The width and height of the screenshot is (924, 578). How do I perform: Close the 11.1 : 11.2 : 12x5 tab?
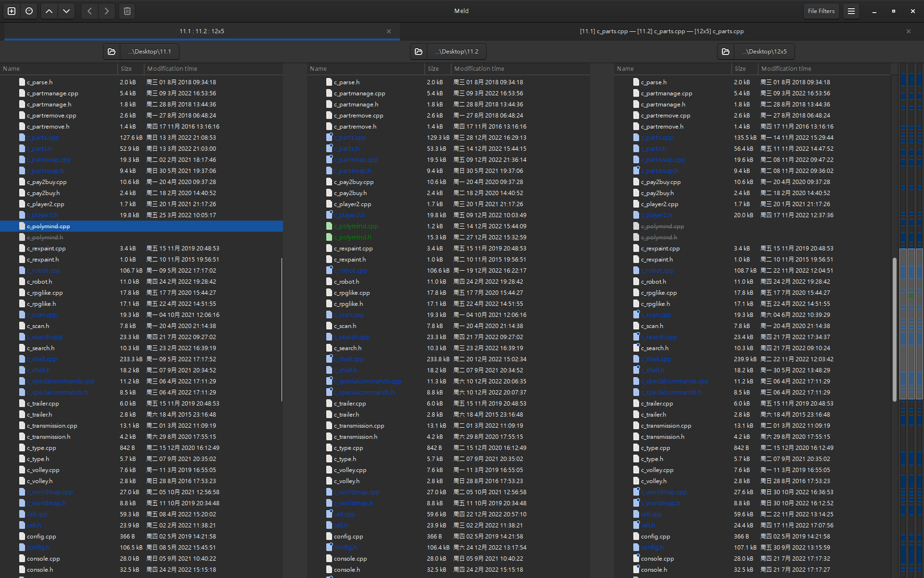tap(389, 31)
